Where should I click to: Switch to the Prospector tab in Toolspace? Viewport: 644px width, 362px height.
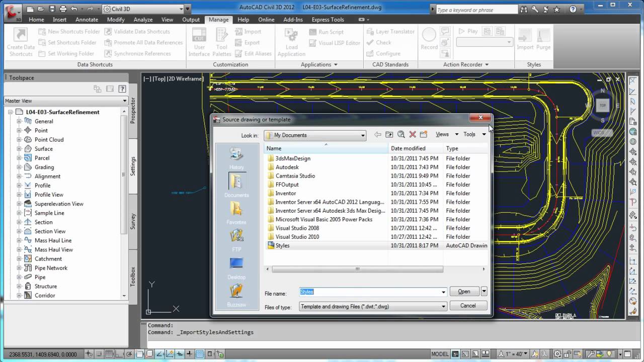pos(133,110)
